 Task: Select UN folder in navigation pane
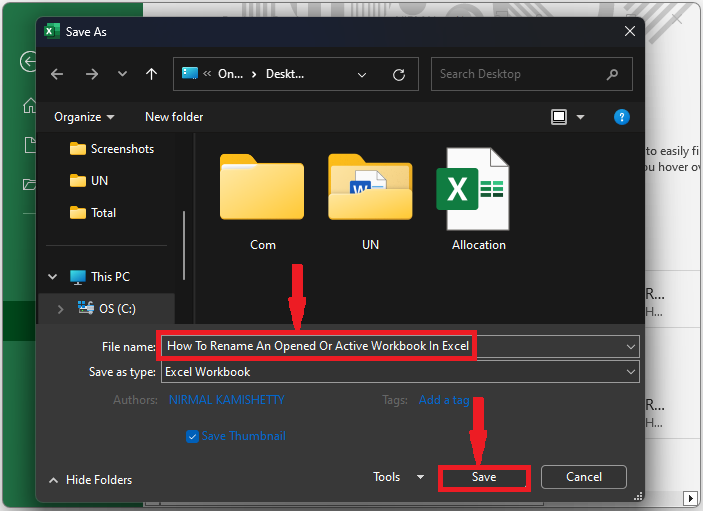(89, 181)
